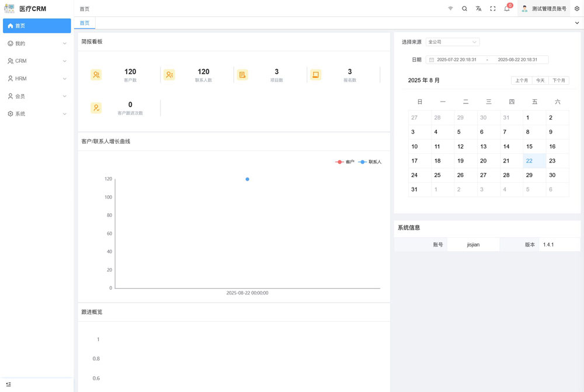Select August 15 on the calendar
The image size is (584, 392).
coord(529,147)
